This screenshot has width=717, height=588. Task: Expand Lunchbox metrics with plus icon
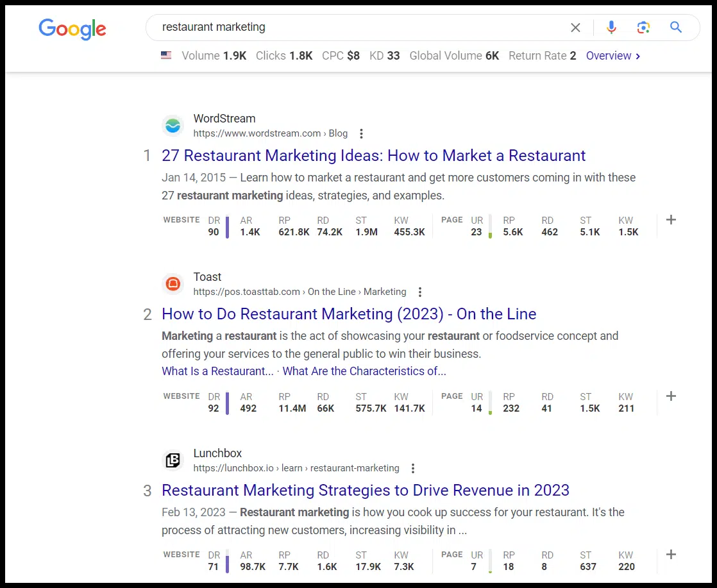pyautogui.click(x=671, y=555)
